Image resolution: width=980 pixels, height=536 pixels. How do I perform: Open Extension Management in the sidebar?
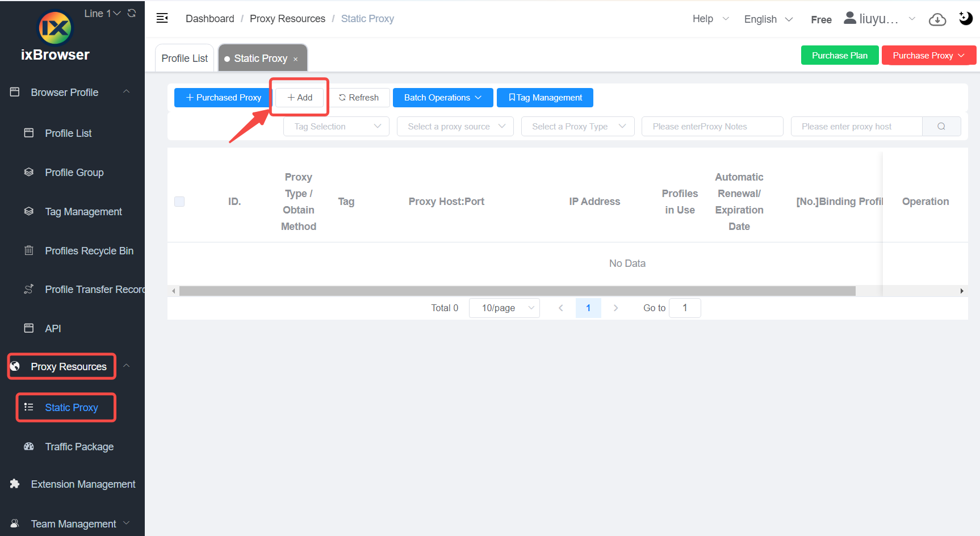(x=83, y=484)
